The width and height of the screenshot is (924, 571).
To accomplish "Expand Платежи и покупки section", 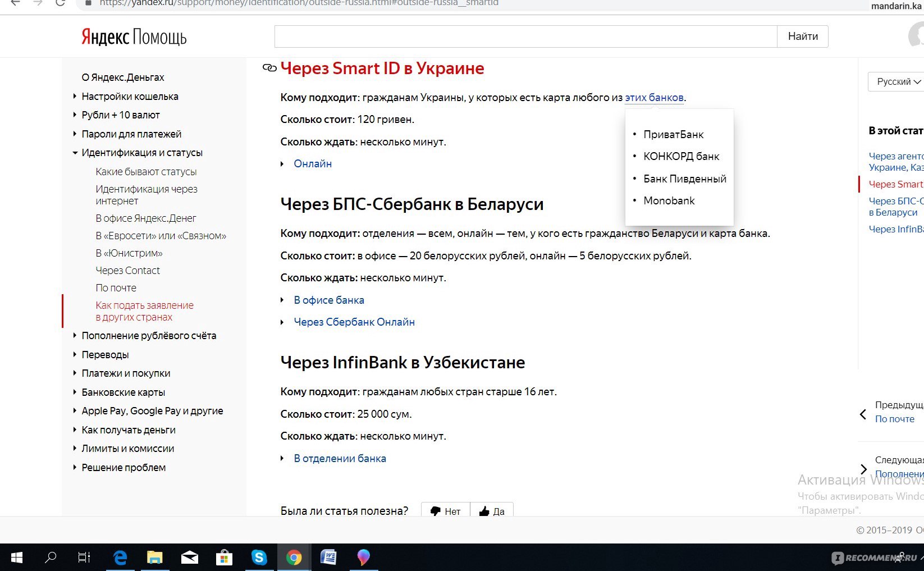I will (126, 373).
